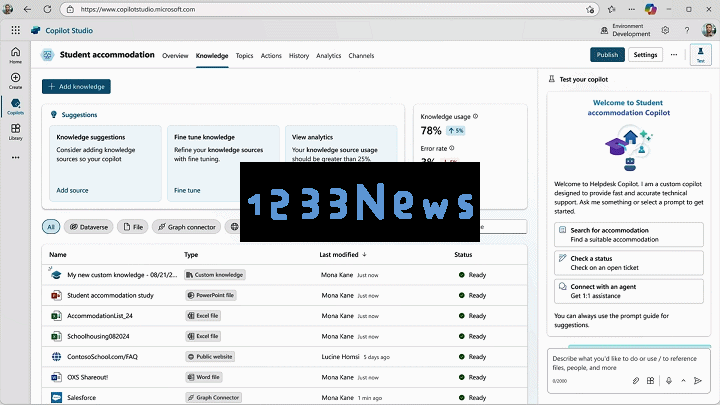Image resolution: width=720 pixels, height=405 pixels.
Task: Click the browser back arrow
Action: 28,9
